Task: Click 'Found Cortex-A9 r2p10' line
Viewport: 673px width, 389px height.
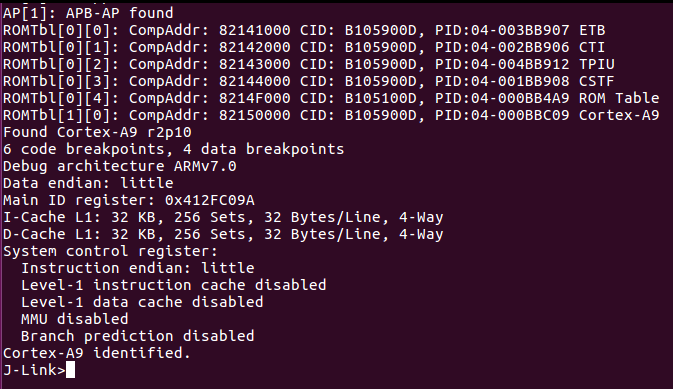Action: 97,132
